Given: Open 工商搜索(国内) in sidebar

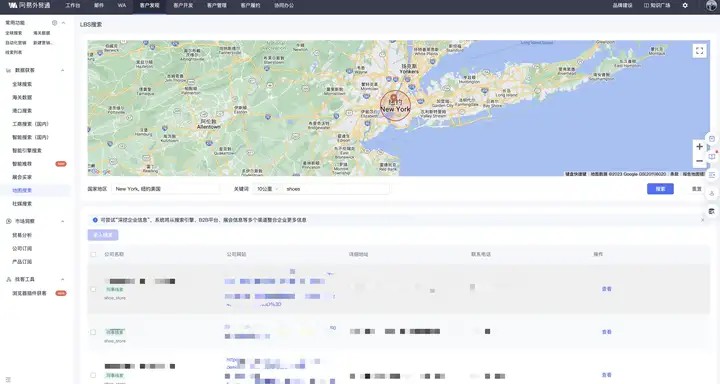Looking at the screenshot, I should [x=30, y=124].
